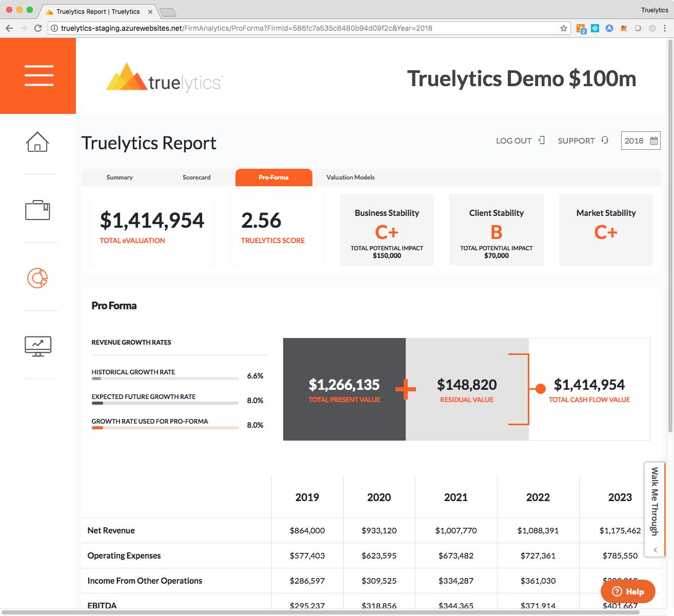Click Income From Other Operations row label
674x616 pixels.
[145, 581]
